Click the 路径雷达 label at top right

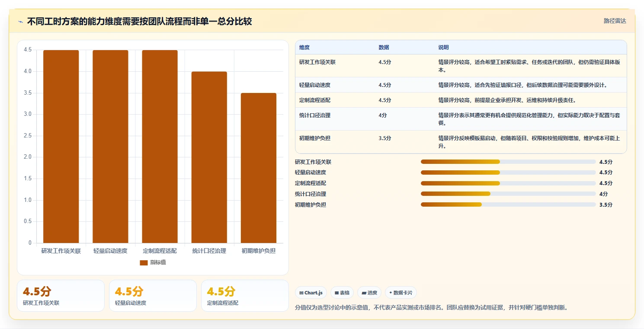615,21
